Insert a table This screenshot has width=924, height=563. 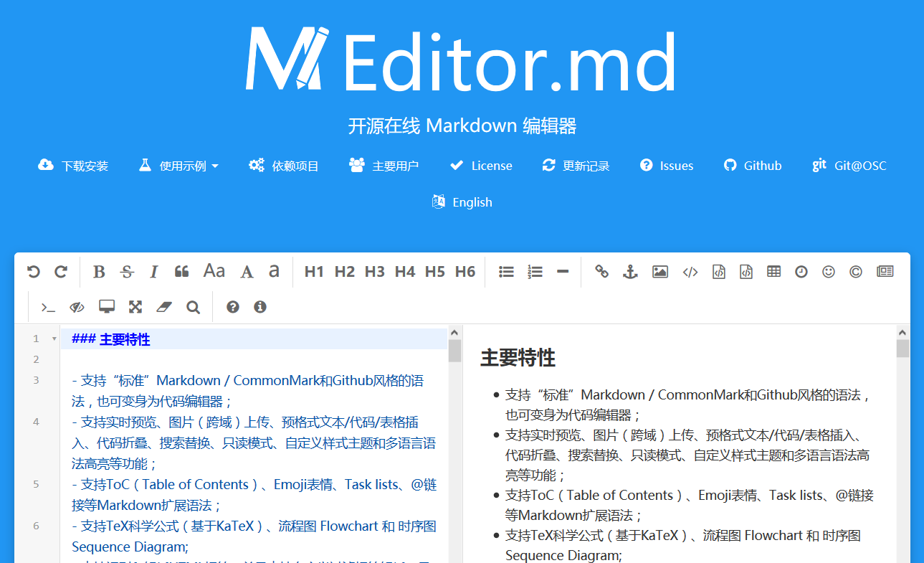pyautogui.click(x=773, y=272)
